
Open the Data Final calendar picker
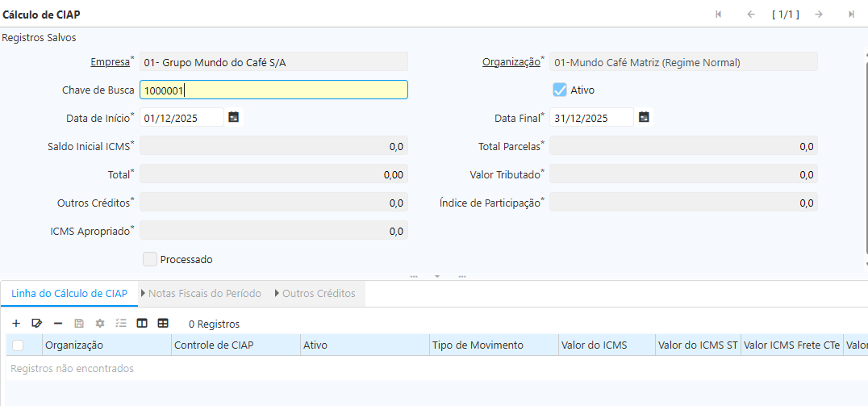tap(644, 117)
